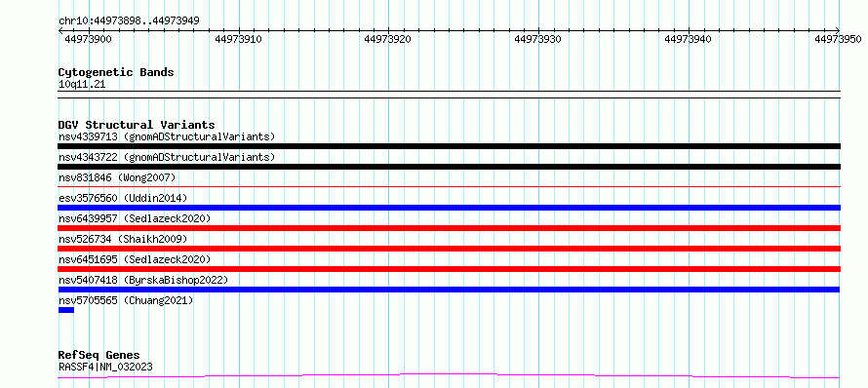Select the 10q11.21 cytogenetic band bar
The width and height of the screenshot is (868, 388).
click(x=449, y=95)
